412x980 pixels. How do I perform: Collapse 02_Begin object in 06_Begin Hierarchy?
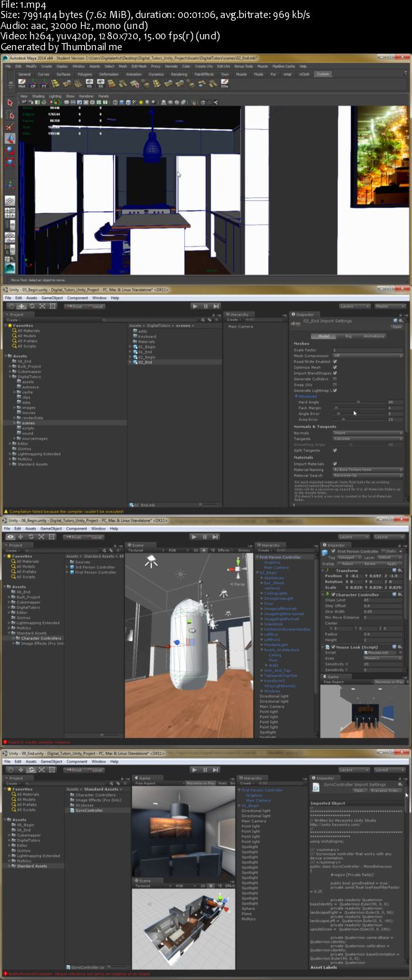(258, 573)
